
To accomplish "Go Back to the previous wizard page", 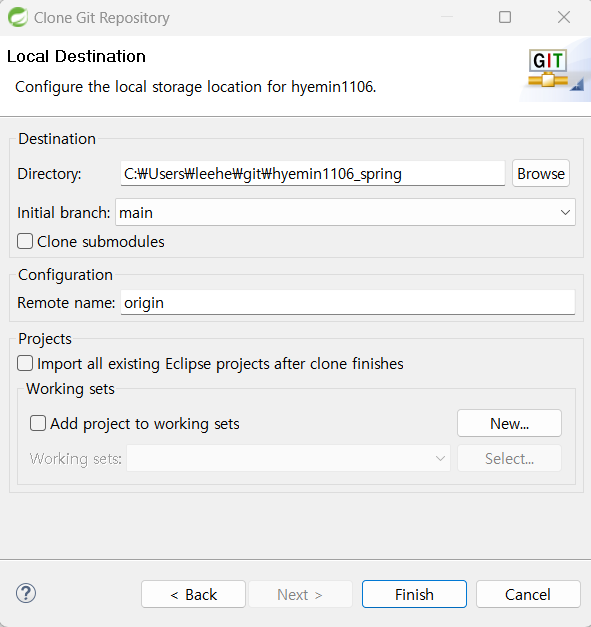I will [x=193, y=594].
